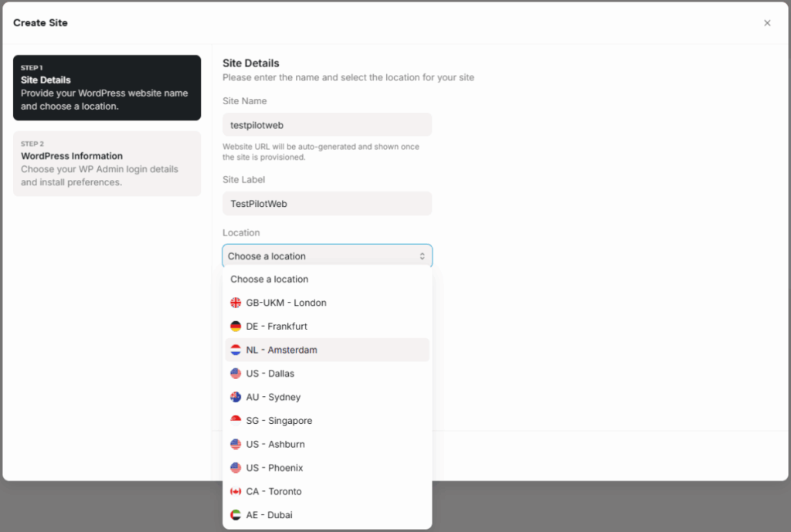Viewport: 791px width, 532px height.
Task: Focus the Site Label input field
Action: (327, 204)
